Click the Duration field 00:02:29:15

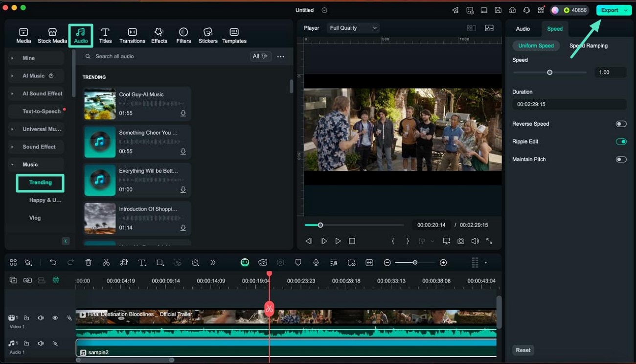pyautogui.click(x=569, y=104)
